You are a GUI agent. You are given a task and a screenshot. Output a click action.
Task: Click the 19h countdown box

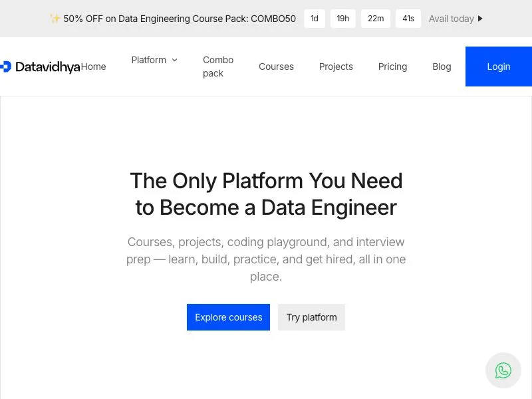coord(343,19)
